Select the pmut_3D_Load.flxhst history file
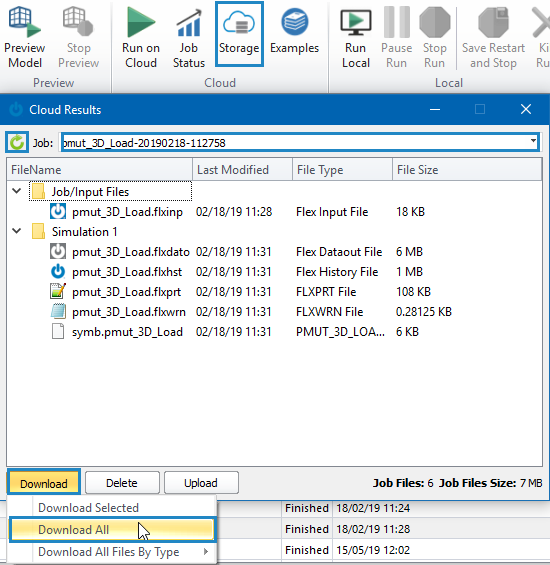Viewport: 550px width, 565px height. [127, 272]
